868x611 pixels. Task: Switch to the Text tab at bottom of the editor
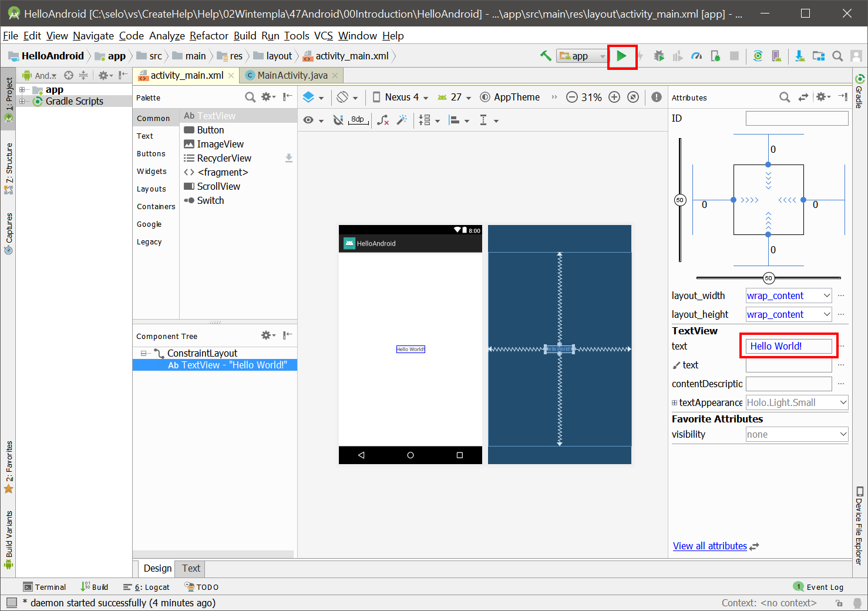[191, 568]
